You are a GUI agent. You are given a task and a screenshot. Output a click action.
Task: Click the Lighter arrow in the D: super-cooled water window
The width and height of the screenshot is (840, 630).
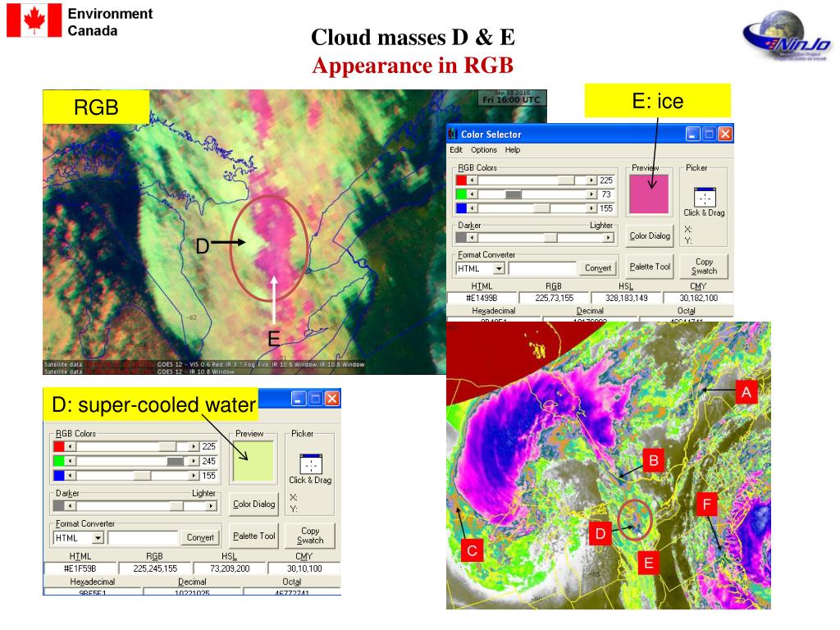coord(212,505)
